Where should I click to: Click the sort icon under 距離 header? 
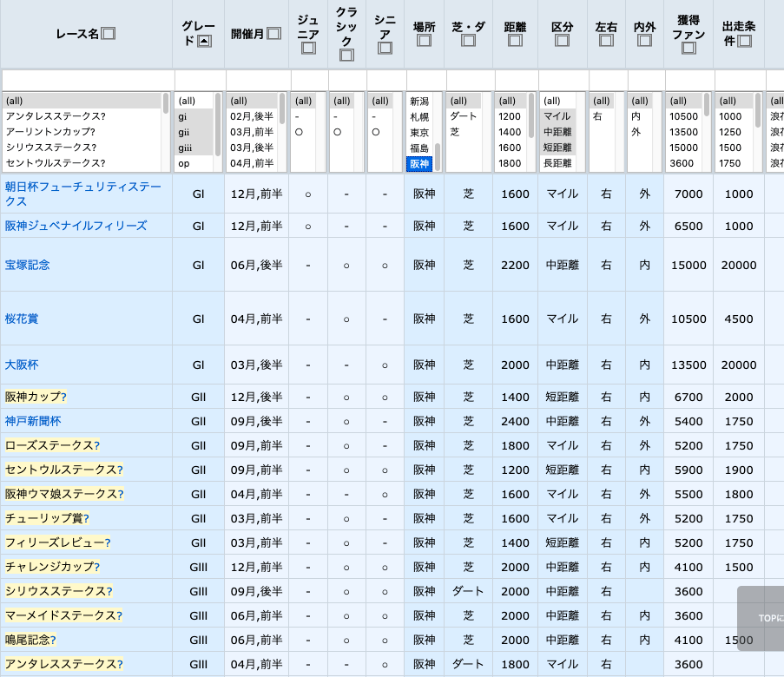pyautogui.click(x=515, y=41)
